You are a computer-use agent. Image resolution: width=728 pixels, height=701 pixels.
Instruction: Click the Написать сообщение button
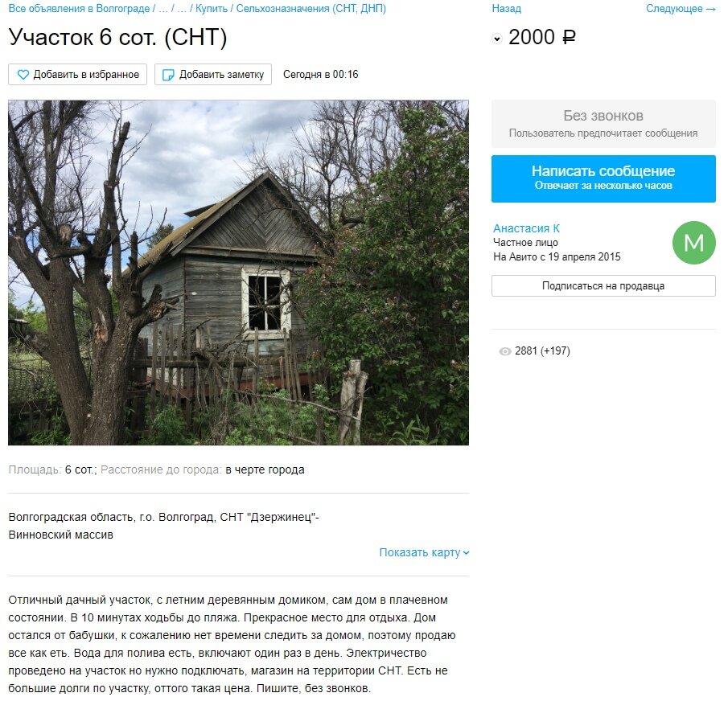click(603, 178)
